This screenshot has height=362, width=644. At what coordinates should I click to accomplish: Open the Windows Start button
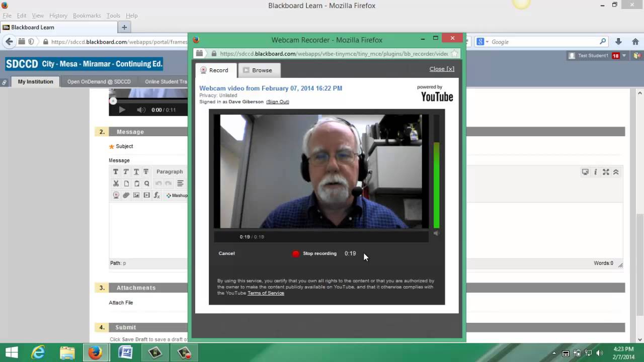coord(12,353)
